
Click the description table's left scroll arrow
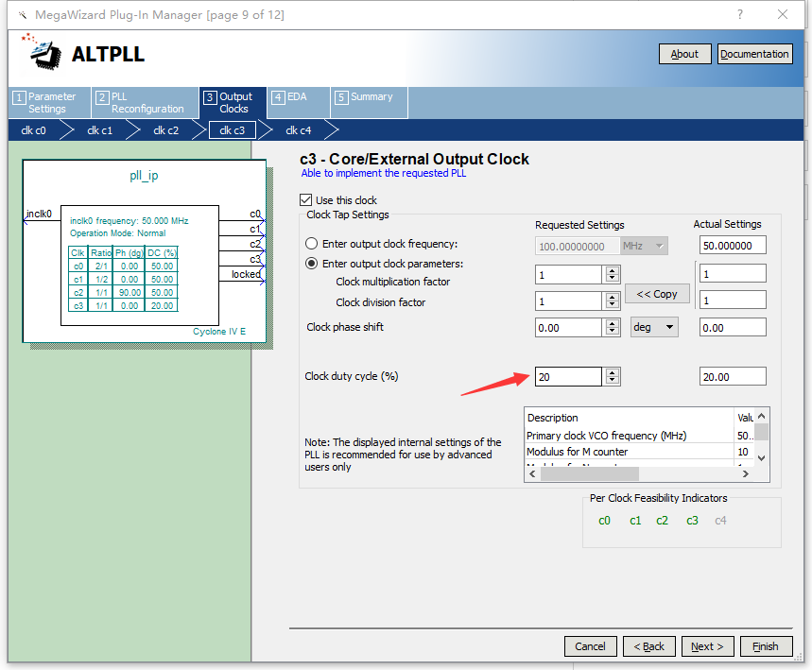[x=532, y=473]
